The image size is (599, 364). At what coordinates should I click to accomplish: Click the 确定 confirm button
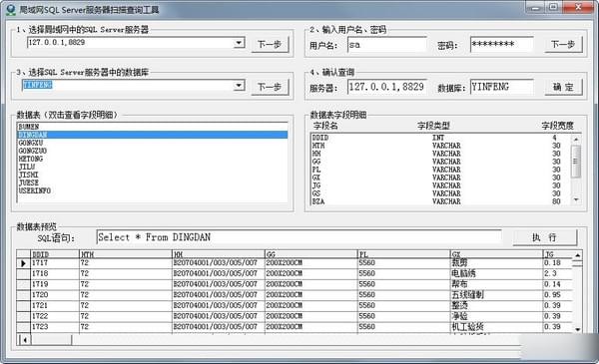coord(563,87)
